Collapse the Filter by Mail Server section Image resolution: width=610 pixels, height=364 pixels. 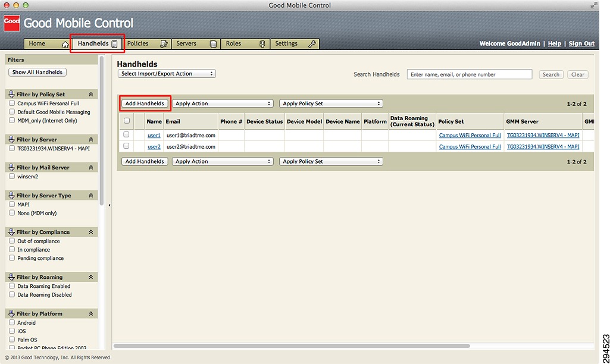click(91, 168)
